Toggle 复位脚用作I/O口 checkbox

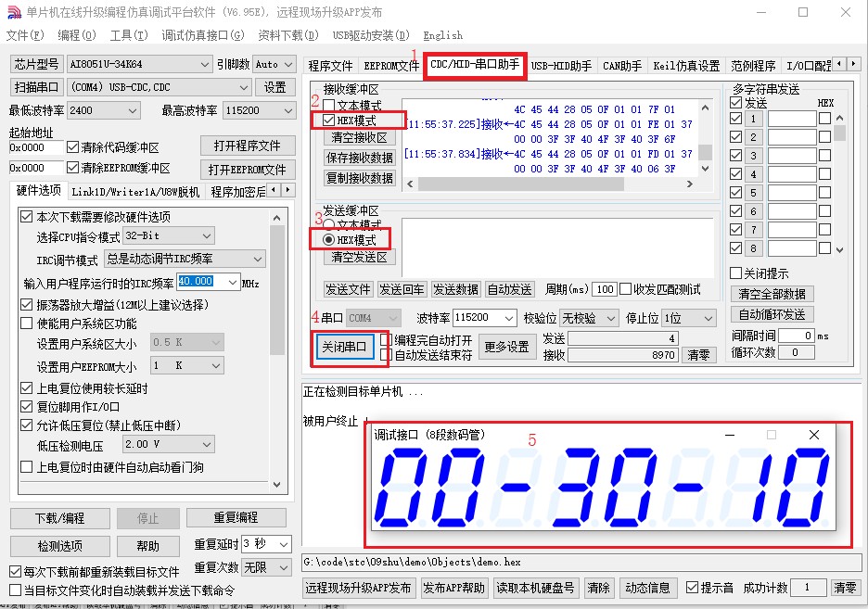pyautogui.click(x=26, y=407)
